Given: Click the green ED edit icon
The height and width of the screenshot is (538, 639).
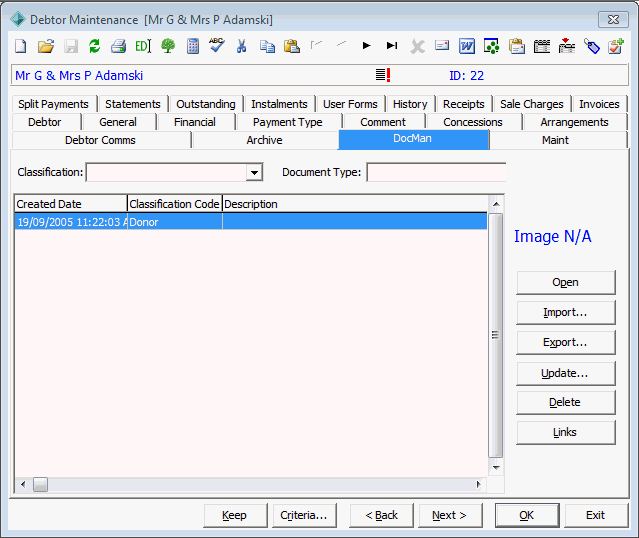Looking at the screenshot, I should point(143,46).
